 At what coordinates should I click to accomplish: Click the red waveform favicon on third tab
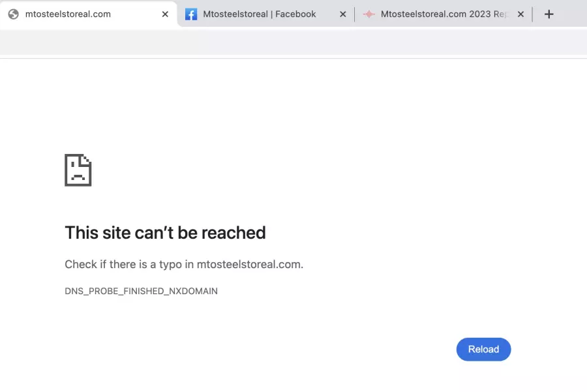click(x=369, y=14)
